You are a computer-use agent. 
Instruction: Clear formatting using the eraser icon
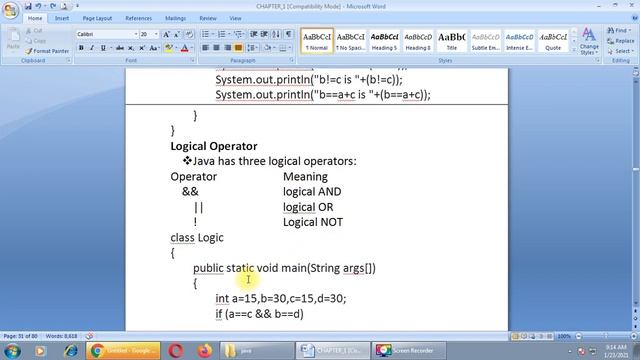click(x=189, y=34)
